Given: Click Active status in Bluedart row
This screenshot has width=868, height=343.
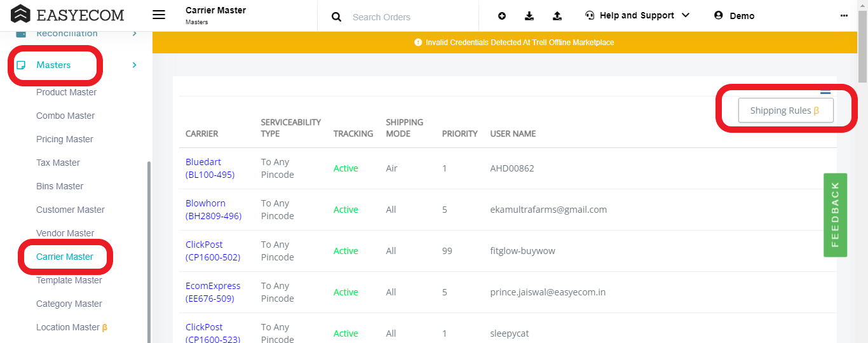Looking at the screenshot, I should point(346,168).
